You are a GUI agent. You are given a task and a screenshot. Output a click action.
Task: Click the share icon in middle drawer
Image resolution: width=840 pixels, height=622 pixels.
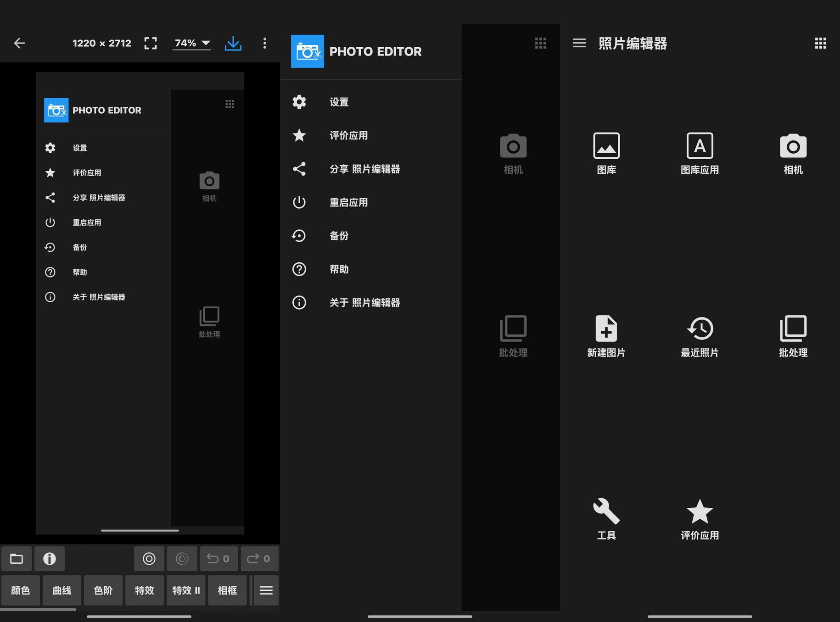pos(299,169)
